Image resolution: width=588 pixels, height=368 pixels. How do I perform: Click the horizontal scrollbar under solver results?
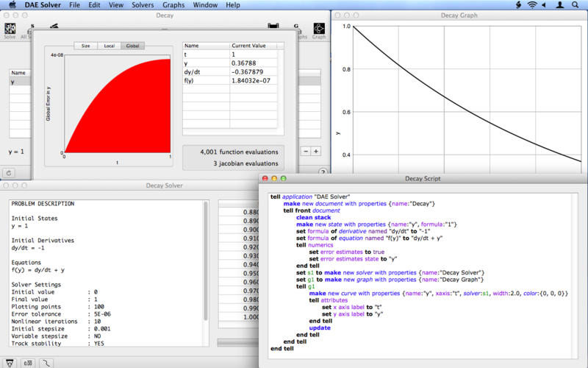237,342
